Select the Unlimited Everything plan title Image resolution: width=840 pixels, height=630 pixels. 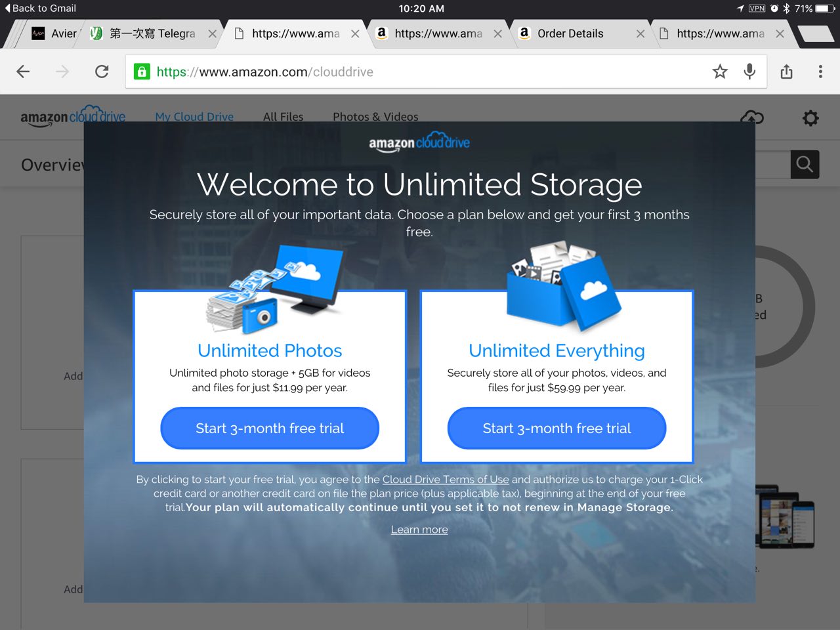click(x=556, y=351)
